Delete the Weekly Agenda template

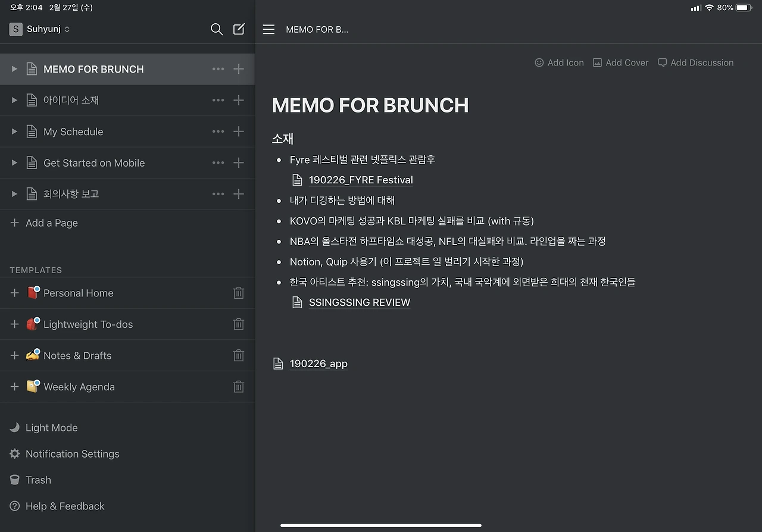239,387
